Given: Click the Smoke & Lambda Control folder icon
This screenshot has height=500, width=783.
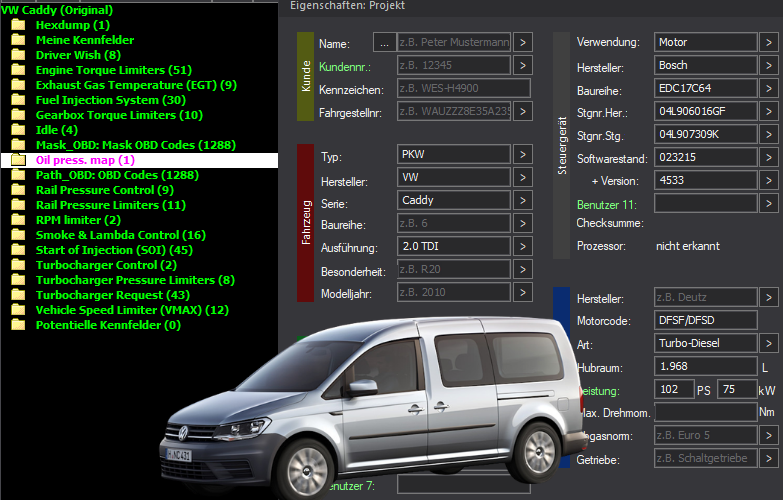Looking at the screenshot, I should 18,235.
